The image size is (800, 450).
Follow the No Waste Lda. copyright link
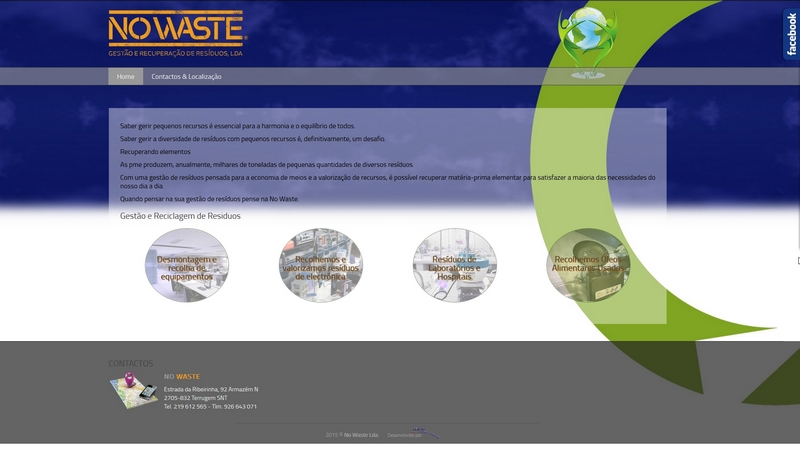tap(361, 435)
